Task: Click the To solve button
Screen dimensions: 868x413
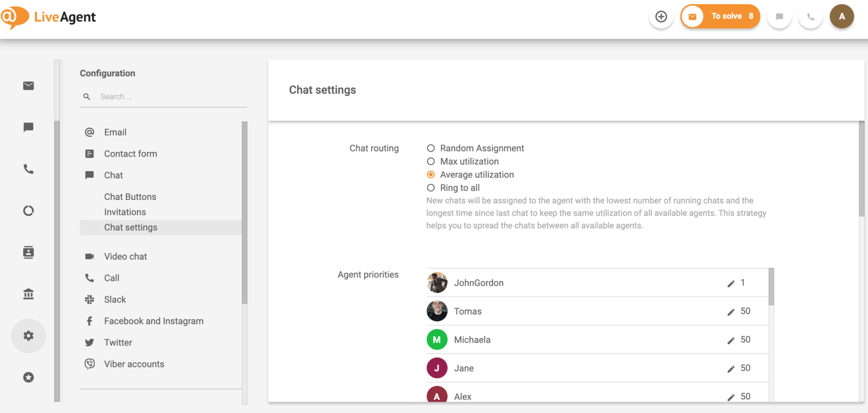Action: coord(726,16)
